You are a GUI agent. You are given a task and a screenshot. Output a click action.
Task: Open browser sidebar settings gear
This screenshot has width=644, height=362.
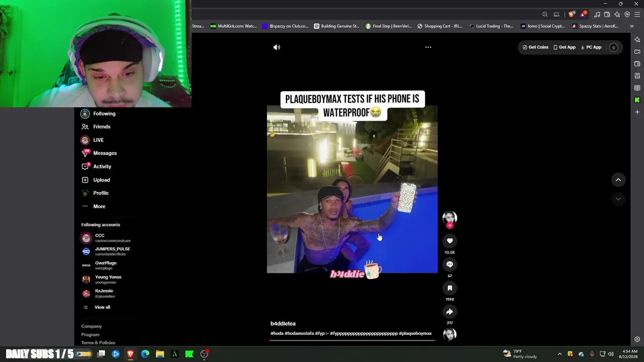(x=637, y=339)
